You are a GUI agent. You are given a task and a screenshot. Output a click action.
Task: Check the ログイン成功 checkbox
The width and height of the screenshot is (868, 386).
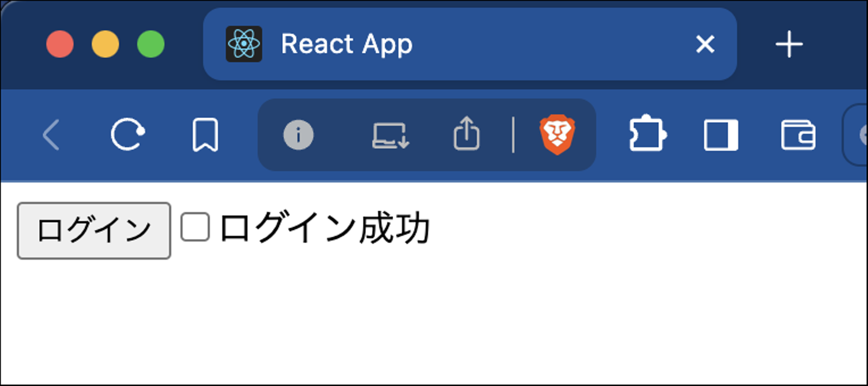(x=195, y=228)
